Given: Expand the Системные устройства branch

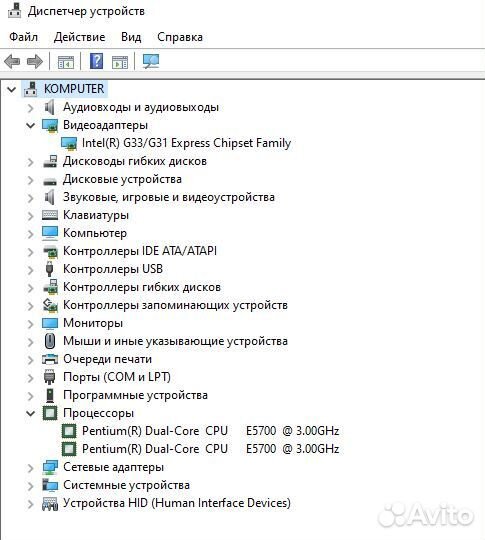Looking at the screenshot, I should 31,486.
